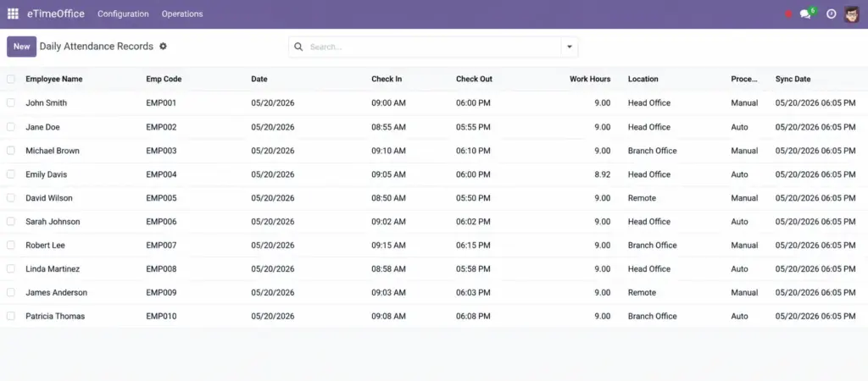This screenshot has width=868, height=381.
Task: Sort by Sync Date column header
Action: (x=793, y=79)
